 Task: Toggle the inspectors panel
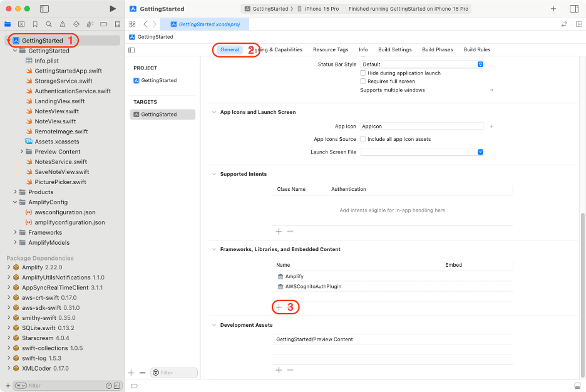(x=574, y=9)
